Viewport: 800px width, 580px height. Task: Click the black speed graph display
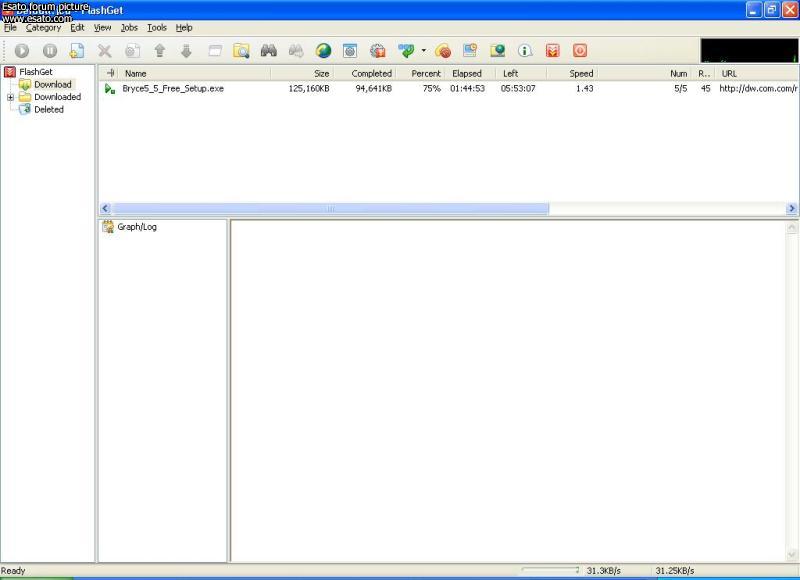pos(748,51)
